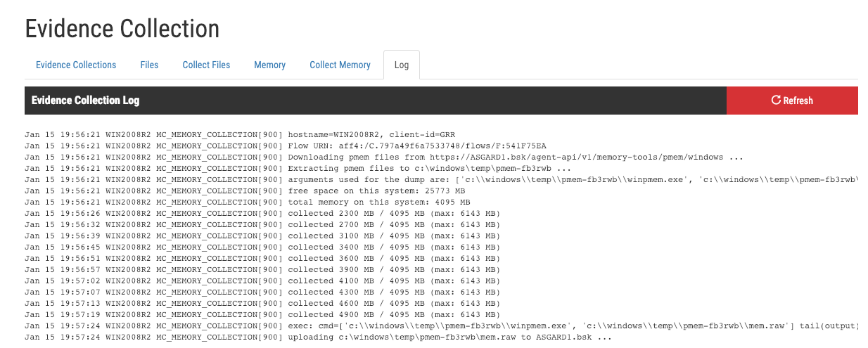
Task: Open the Evidence Collections tab
Action: [76, 65]
